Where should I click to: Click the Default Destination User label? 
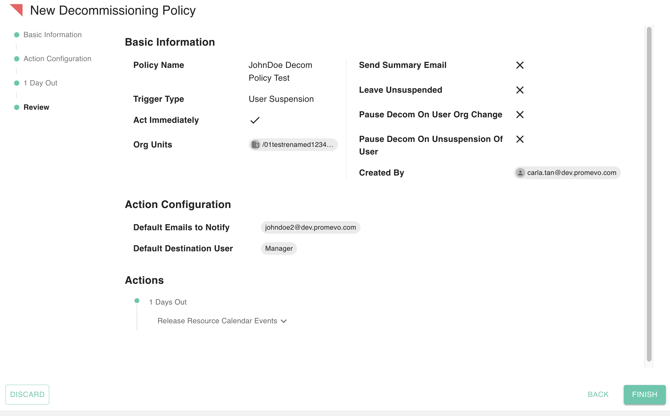[183, 249]
